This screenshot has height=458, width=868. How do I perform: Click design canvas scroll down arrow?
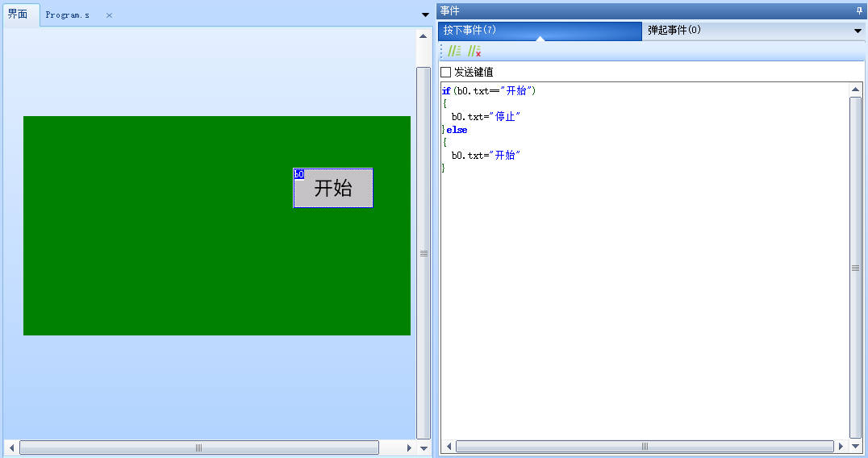pyautogui.click(x=424, y=448)
